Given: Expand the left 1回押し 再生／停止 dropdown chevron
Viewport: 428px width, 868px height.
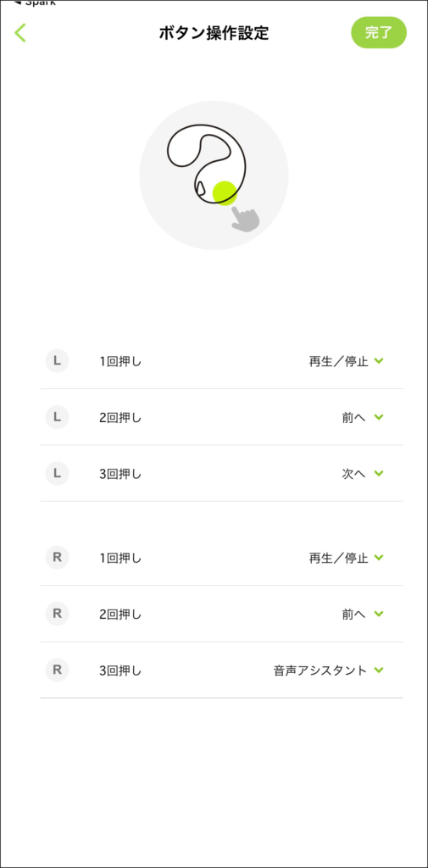Looking at the screenshot, I should (379, 361).
